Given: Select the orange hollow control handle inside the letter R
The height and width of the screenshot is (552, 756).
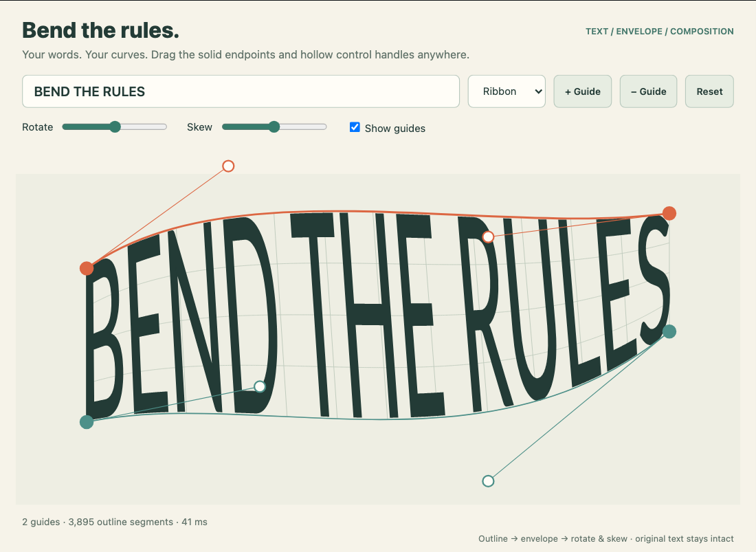Looking at the screenshot, I should [489, 236].
